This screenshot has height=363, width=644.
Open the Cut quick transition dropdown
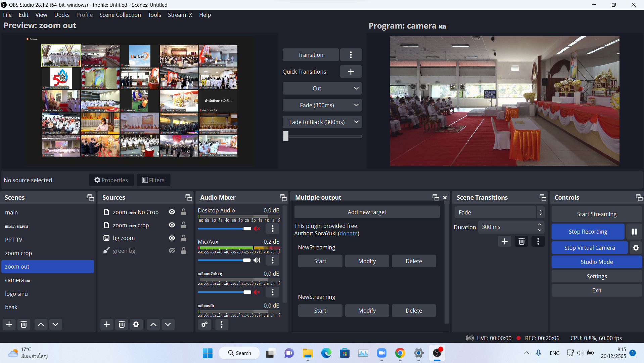pos(356,88)
